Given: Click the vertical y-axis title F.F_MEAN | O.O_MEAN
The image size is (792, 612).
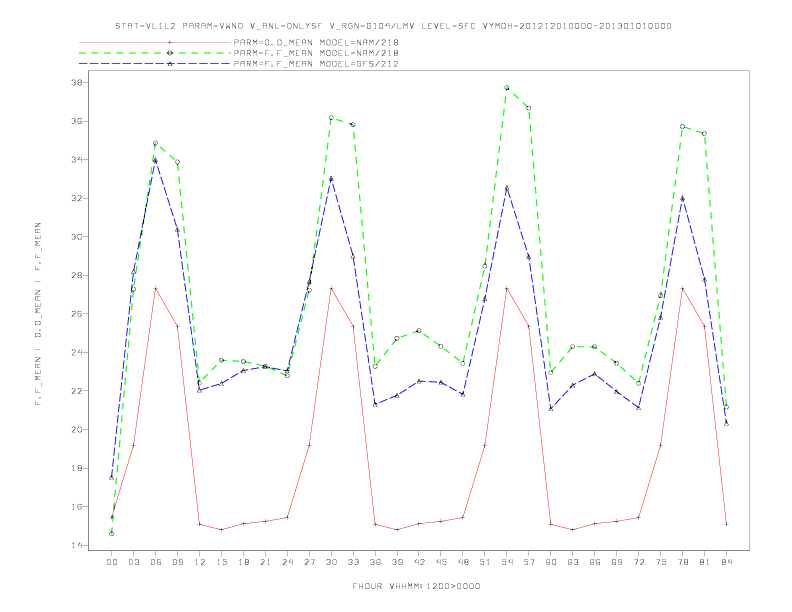Looking at the screenshot, I should coord(38,314).
